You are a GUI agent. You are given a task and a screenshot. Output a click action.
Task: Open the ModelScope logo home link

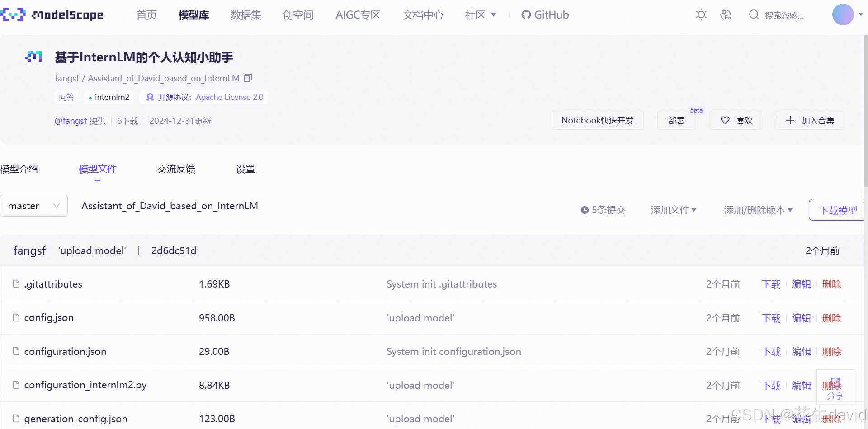pos(52,15)
